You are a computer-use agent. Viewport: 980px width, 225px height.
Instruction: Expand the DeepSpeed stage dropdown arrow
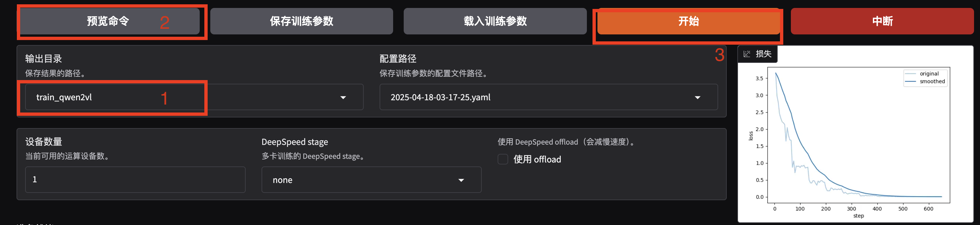pyautogui.click(x=461, y=180)
